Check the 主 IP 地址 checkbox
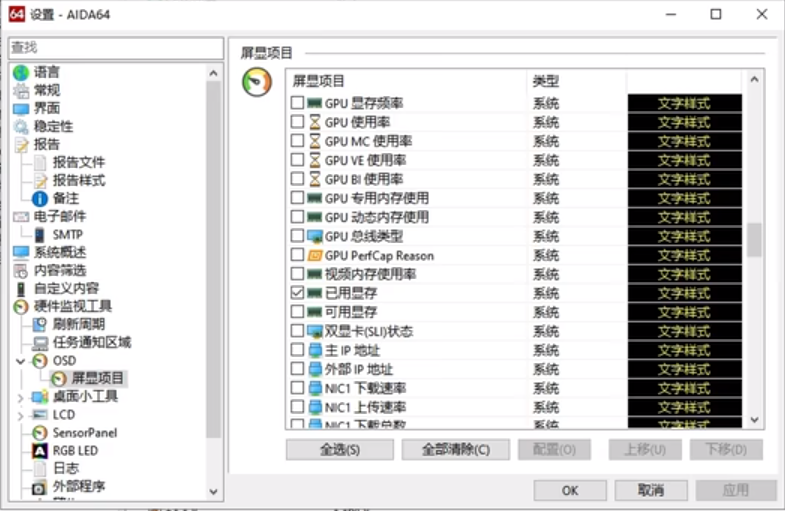785x511 pixels. tap(297, 350)
